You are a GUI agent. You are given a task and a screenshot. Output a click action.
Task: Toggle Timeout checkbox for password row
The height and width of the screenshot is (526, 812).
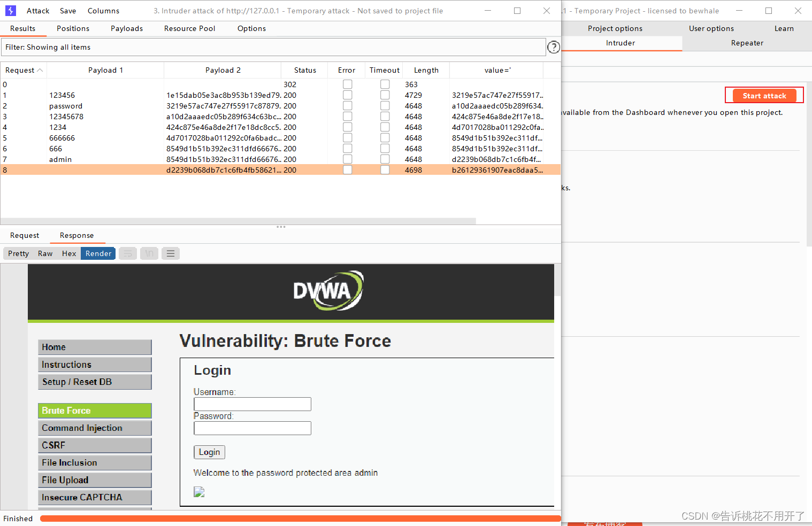click(385, 106)
